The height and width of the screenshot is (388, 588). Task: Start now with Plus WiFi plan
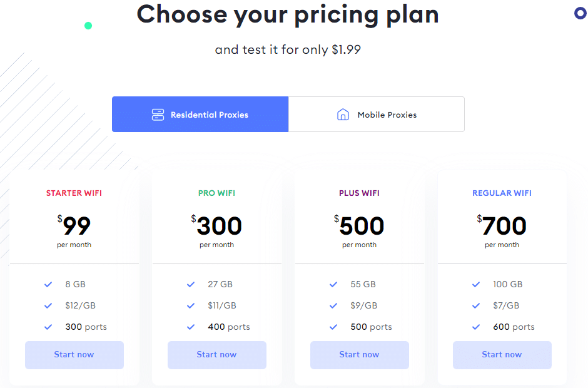click(359, 355)
